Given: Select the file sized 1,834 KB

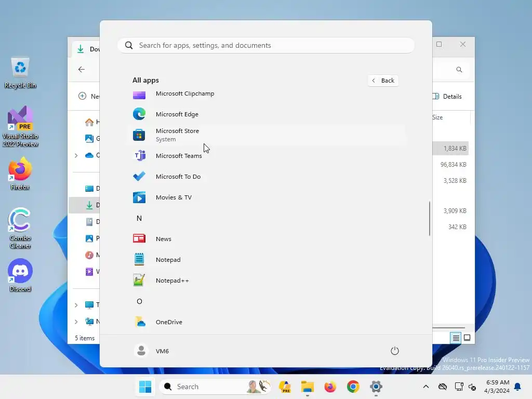Looking at the screenshot, I should click(x=450, y=148).
